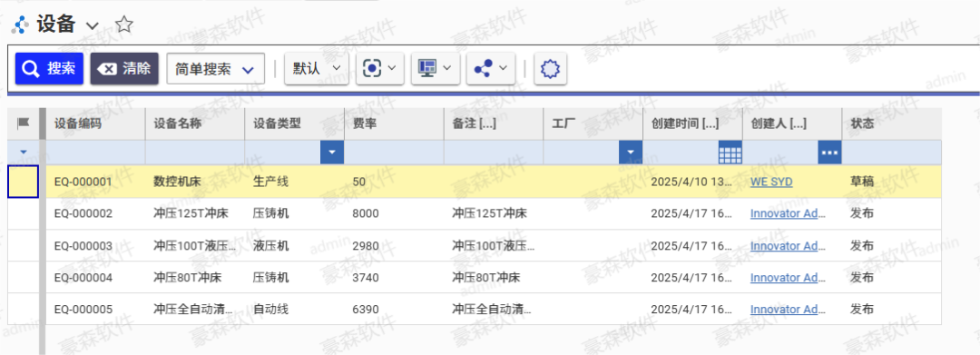Screen dimensions: 980x355
Task: Open the 简单搜索 search mode dropdown
Action: (x=216, y=69)
